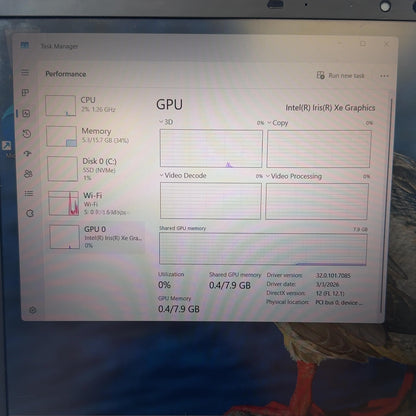Screen dimensions: 416x416
Task: Go to the Users page icon
Action: click(x=28, y=174)
